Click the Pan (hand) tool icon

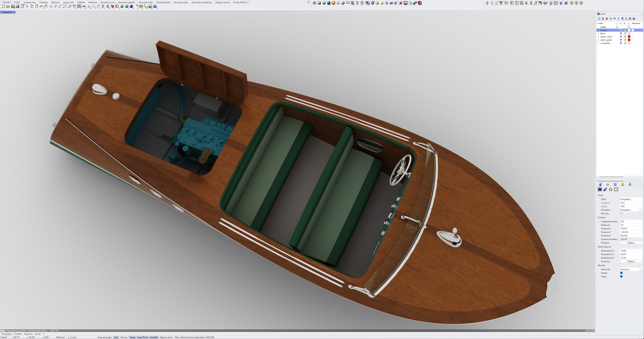pyautogui.click(x=46, y=6)
